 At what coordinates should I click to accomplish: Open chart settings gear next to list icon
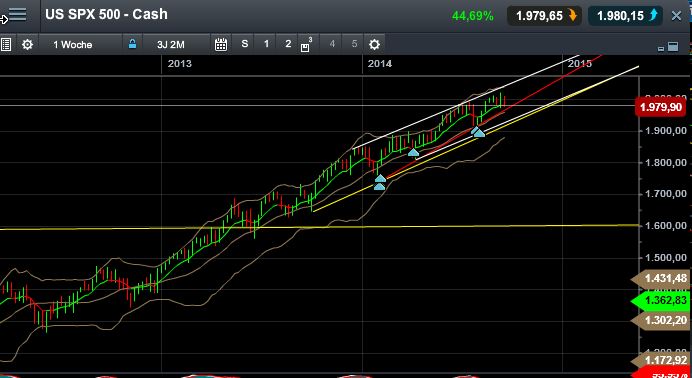click(x=27, y=45)
